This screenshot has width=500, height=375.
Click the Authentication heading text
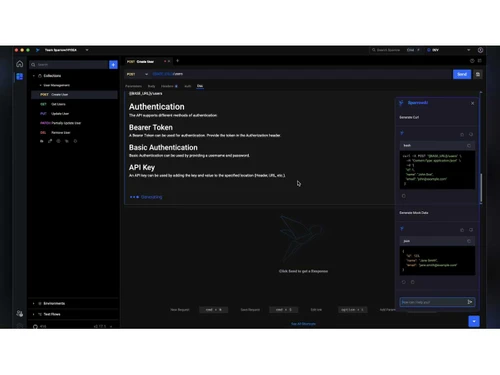157,107
